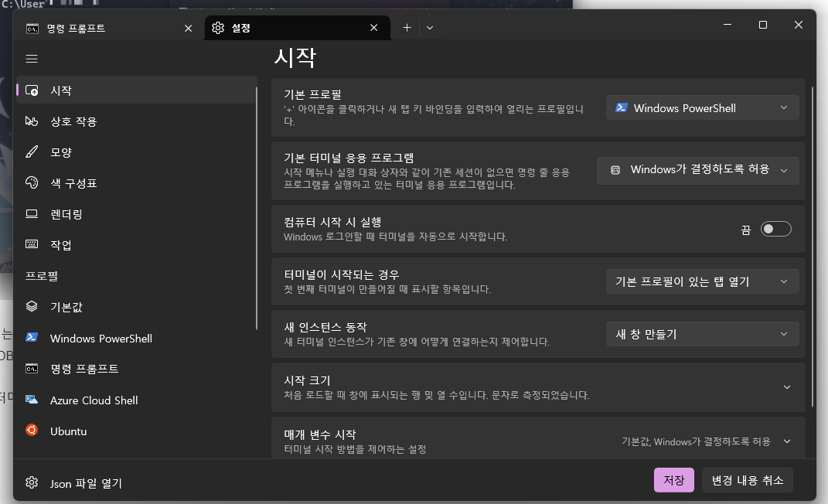Image resolution: width=828 pixels, height=504 pixels.
Task: Click the 작업 keyboard icon
Action: [x=32, y=244]
